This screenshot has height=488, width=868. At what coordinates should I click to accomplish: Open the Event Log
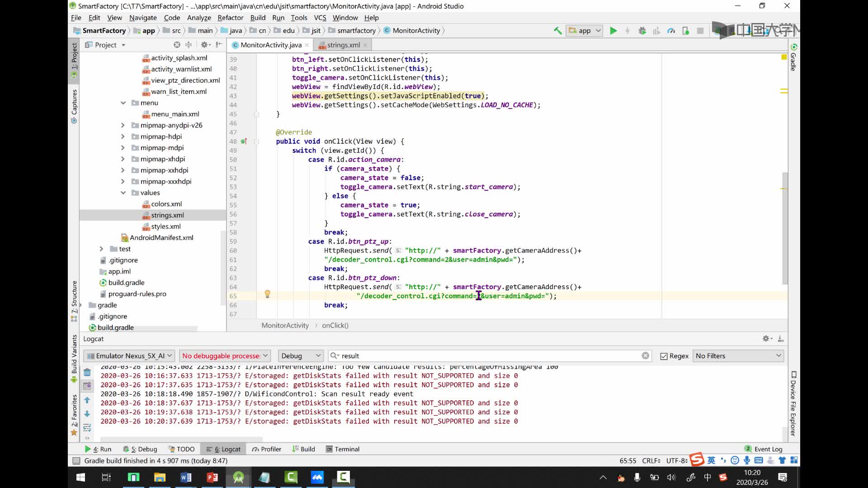(x=763, y=449)
